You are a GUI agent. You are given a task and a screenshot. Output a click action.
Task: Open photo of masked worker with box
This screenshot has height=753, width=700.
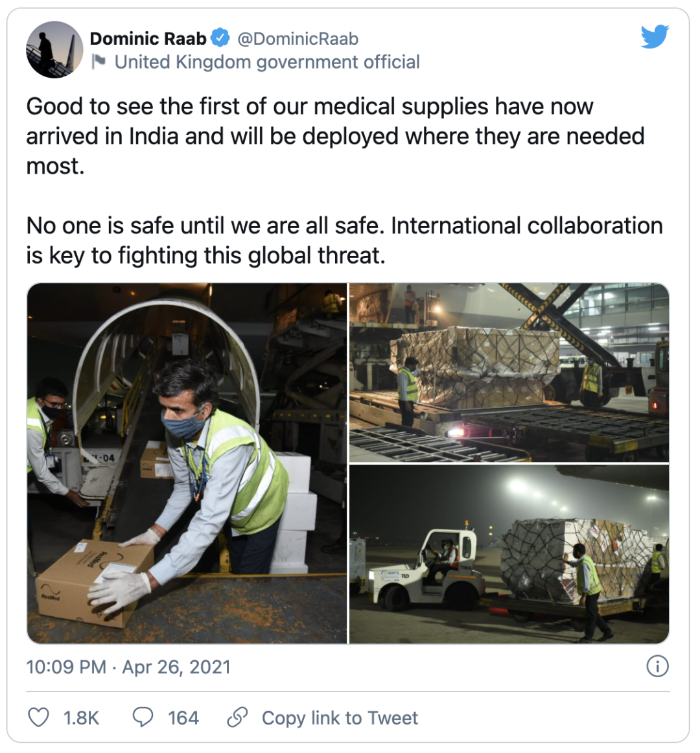click(x=187, y=463)
